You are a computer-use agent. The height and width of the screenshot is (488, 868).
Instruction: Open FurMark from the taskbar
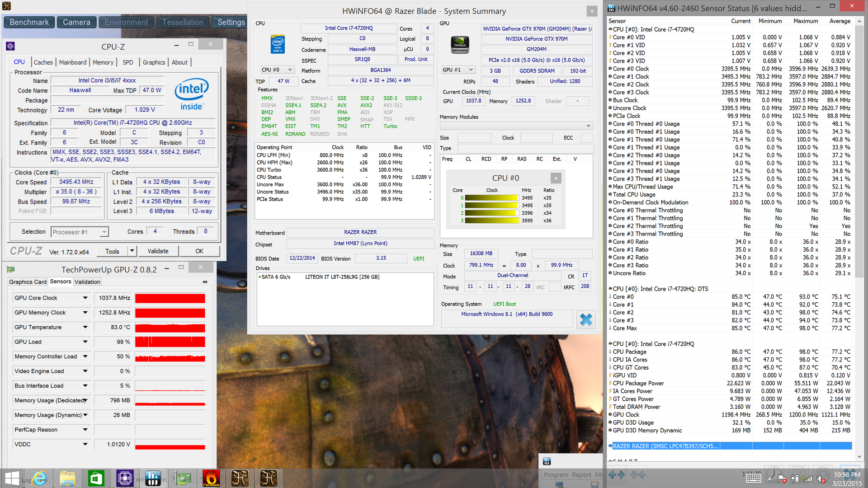pyautogui.click(x=211, y=478)
